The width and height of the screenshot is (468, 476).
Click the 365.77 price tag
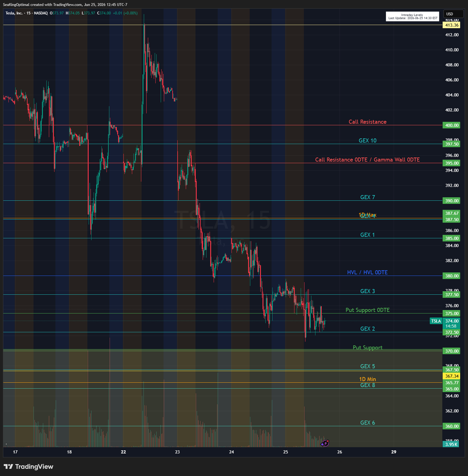pos(452,383)
